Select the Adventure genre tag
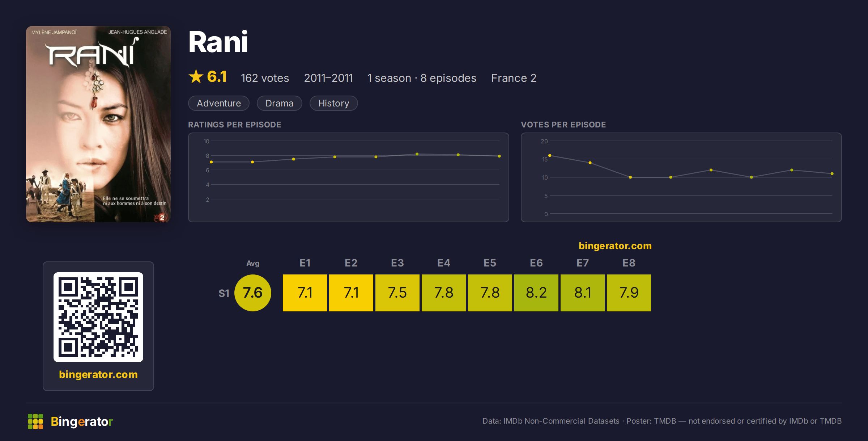This screenshot has height=441, width=868. [219, 103]
